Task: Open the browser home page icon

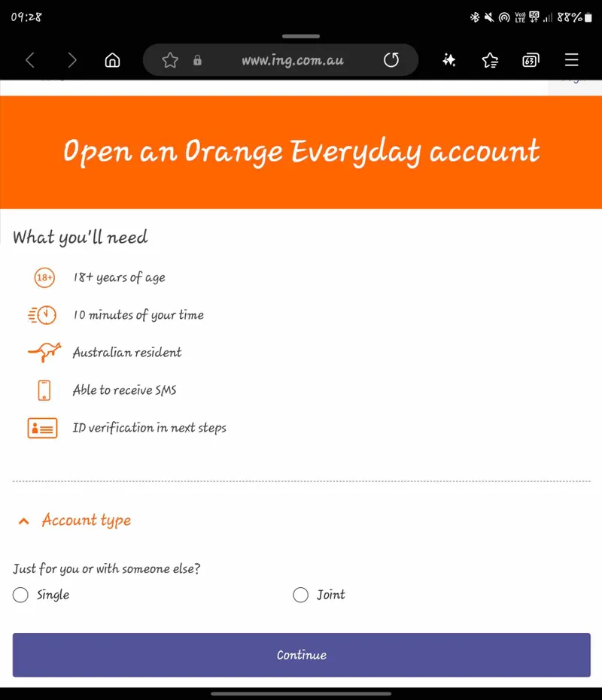Action: [x=112, y=60]
